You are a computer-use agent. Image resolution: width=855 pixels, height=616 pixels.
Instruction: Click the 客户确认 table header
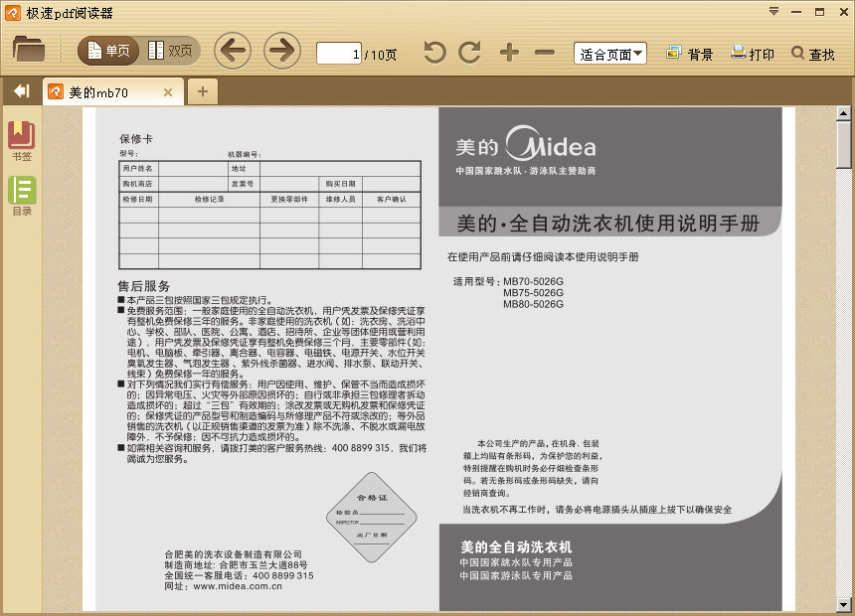392,200
